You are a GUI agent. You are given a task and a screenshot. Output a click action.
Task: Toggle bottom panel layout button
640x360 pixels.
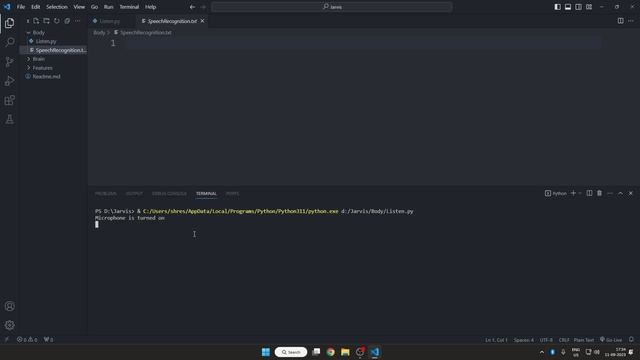pos(568,7)
